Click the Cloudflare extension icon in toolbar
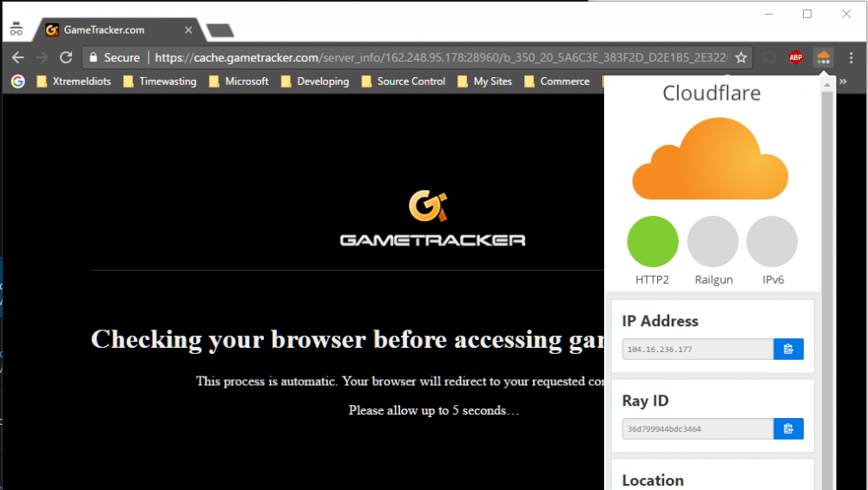Viewport: 868px width, 490px height. click(x=823, y=58)
